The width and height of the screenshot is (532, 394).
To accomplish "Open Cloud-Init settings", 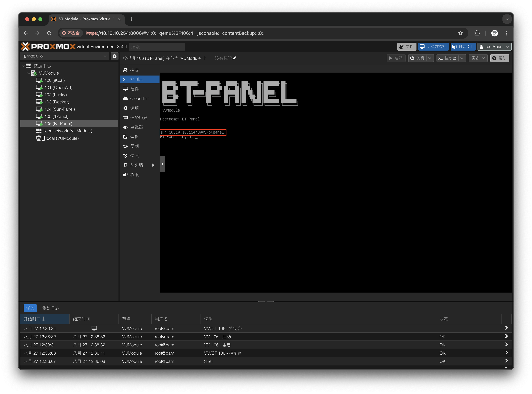I will pos(139,98).
